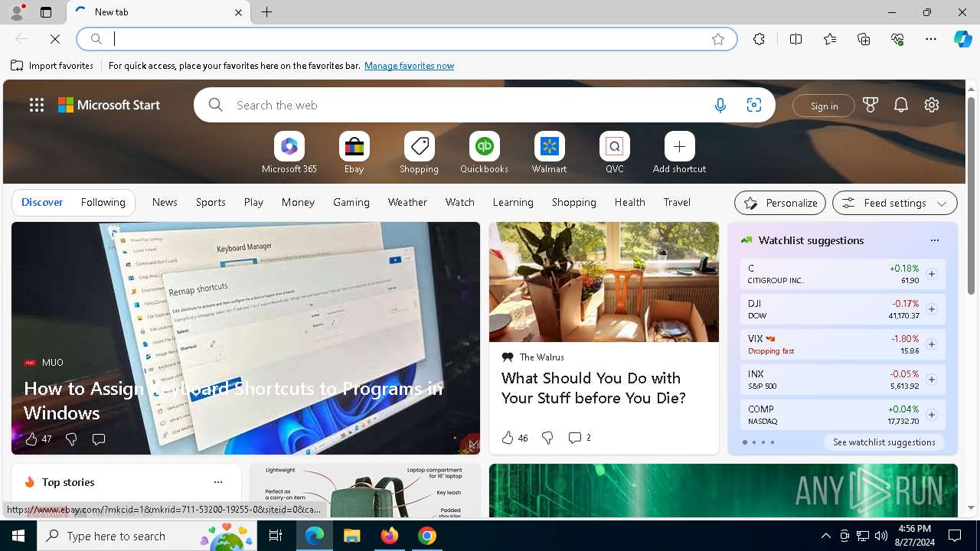The height and width of the screenshot is (551, 980).
Task: Open Browser essentials heart icon
Action: pyautogui.click(x=897, y=39)
